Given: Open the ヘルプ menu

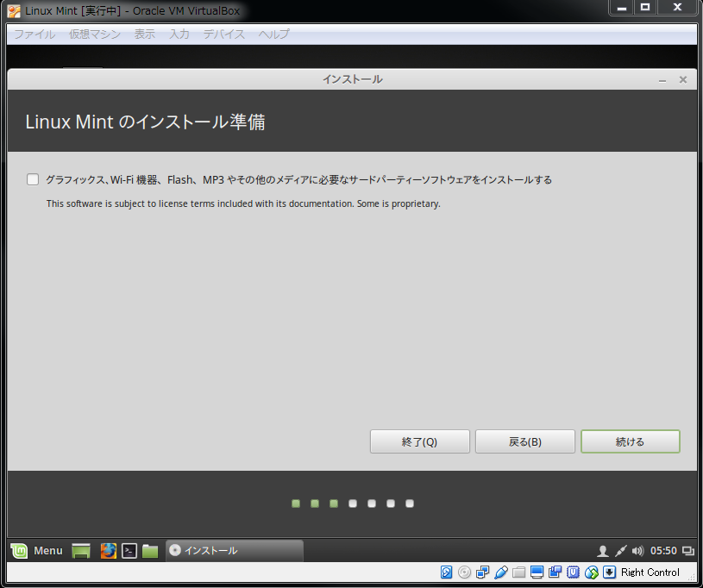Looking at the screenshot, I should click(x=274, y=34).
